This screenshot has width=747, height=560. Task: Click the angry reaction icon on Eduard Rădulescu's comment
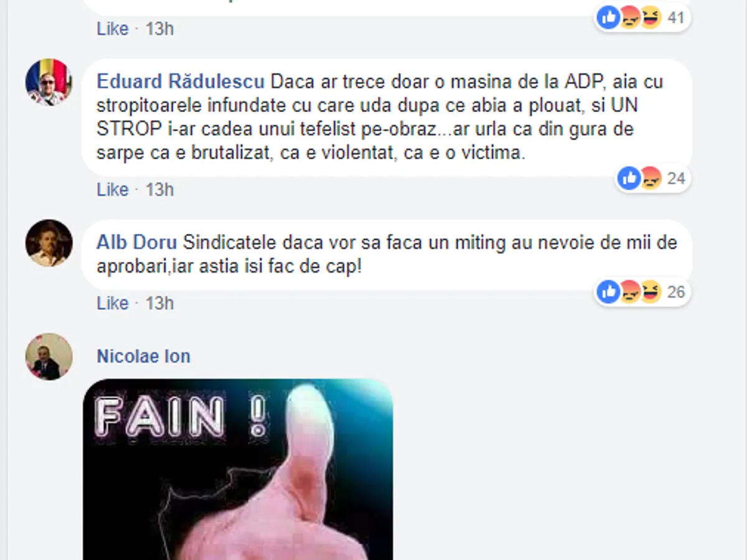click(x=650, y=179)
